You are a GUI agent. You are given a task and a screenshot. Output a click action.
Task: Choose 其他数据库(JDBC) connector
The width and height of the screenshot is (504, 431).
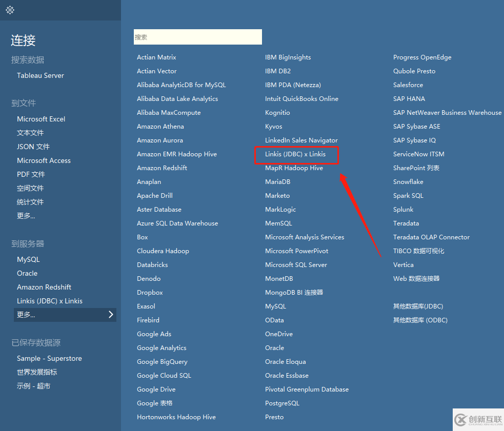[x=418, y=306]
